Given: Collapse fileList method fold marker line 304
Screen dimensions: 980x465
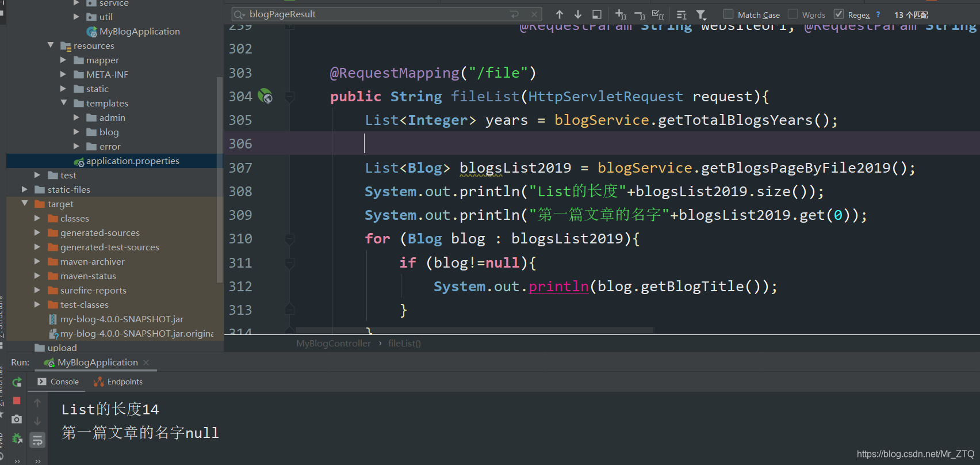Looking at the screenshot, I should [290, 96].
